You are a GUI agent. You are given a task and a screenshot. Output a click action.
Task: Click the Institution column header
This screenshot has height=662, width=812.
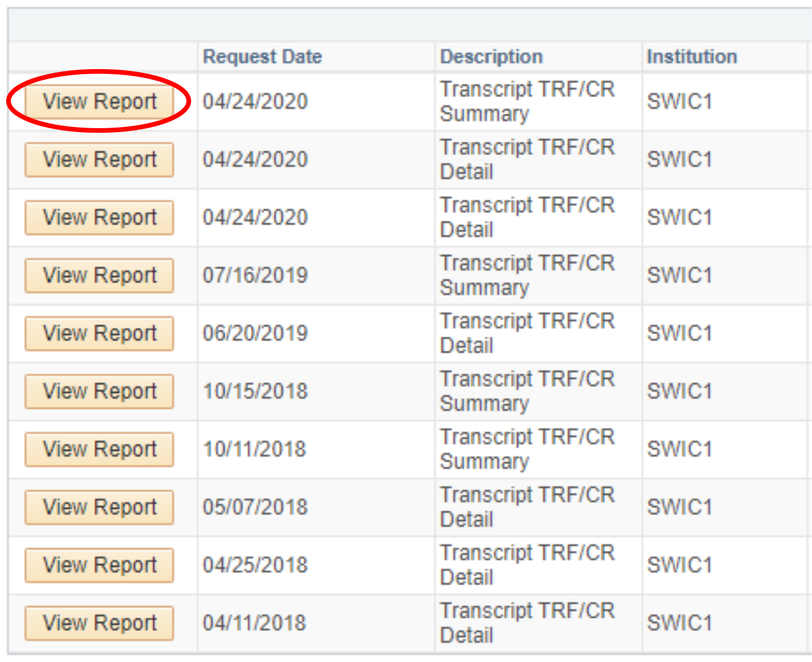[692, 57]
